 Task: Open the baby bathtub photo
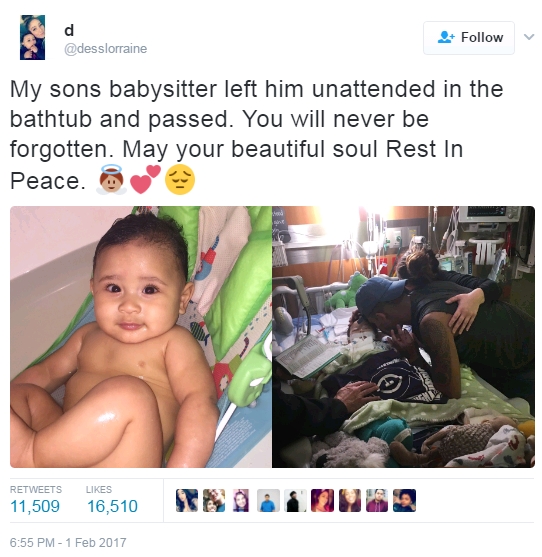[141, 337]
